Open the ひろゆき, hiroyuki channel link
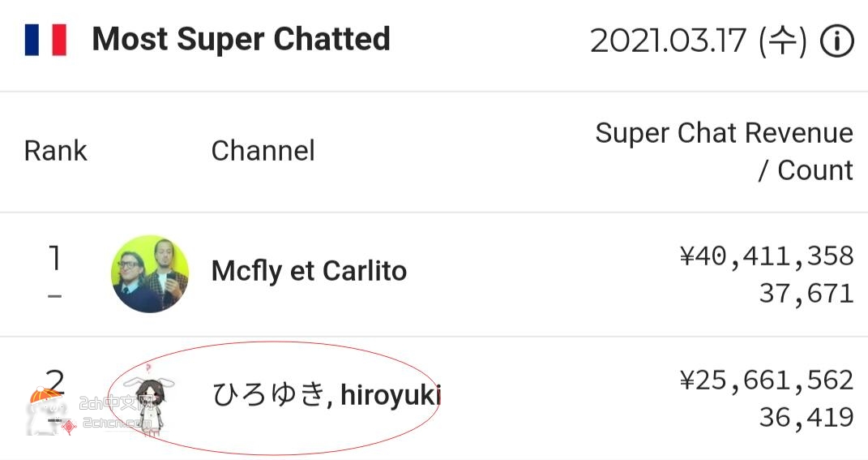 (327, 395)
